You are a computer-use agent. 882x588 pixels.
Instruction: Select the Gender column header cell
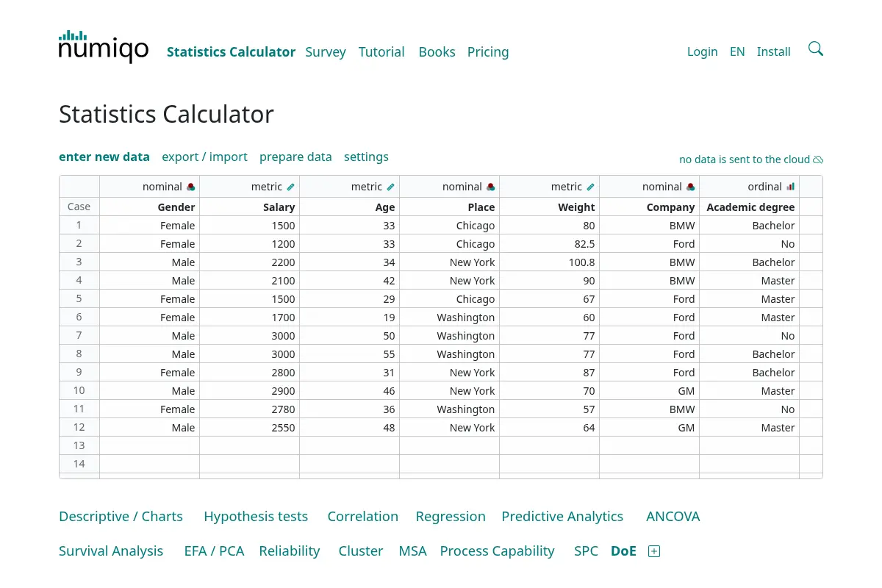pyautogui.click(x=150, y=207)
